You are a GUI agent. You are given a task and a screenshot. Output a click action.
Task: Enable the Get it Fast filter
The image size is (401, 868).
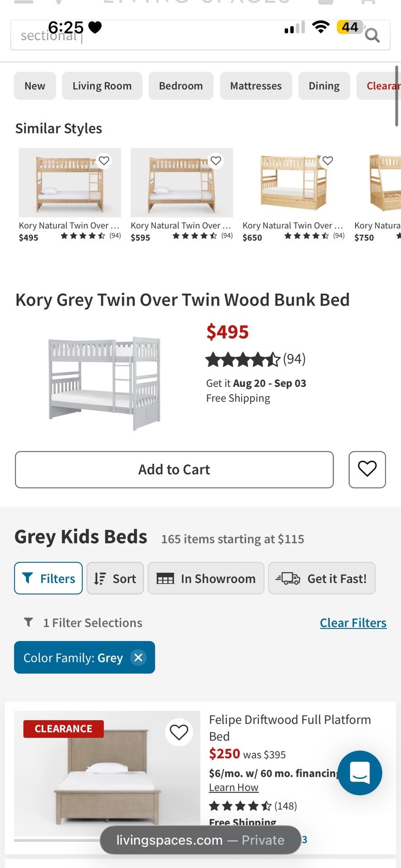coord(322,578)
